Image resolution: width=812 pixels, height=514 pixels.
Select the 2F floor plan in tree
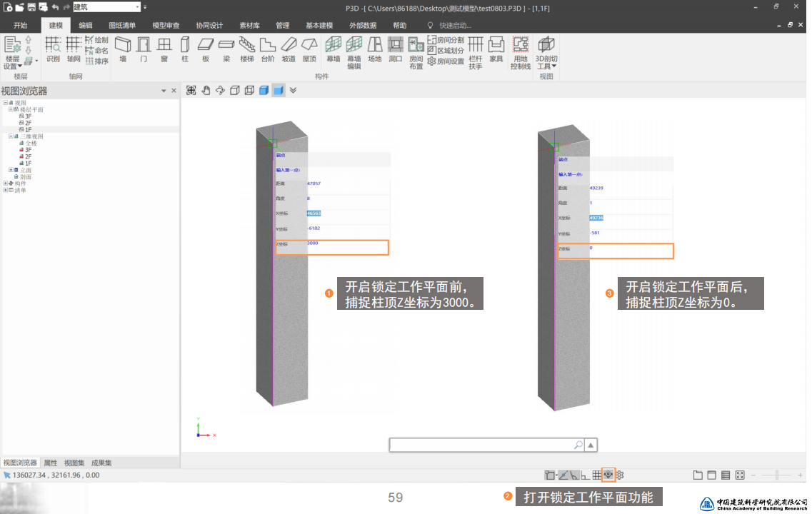coord(28,123)
